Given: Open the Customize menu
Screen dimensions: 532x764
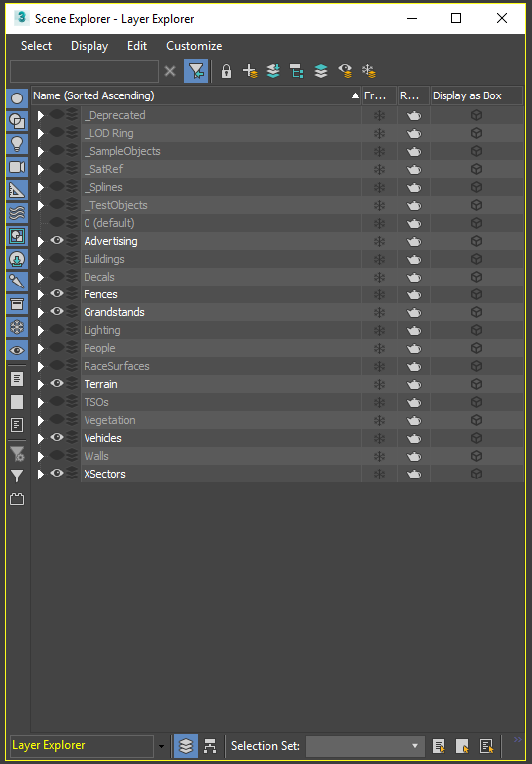Looking at the screenshot, I should pyautogui.click(x=194, y=46).
